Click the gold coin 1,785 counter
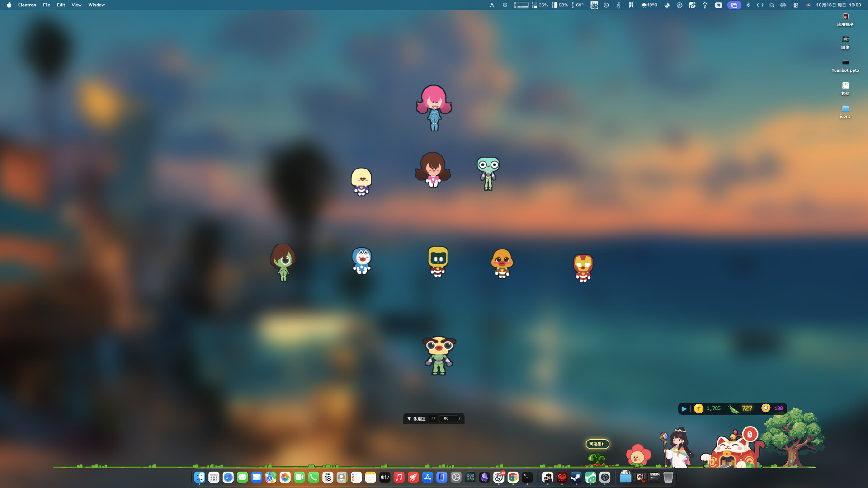 pos(708,408)
